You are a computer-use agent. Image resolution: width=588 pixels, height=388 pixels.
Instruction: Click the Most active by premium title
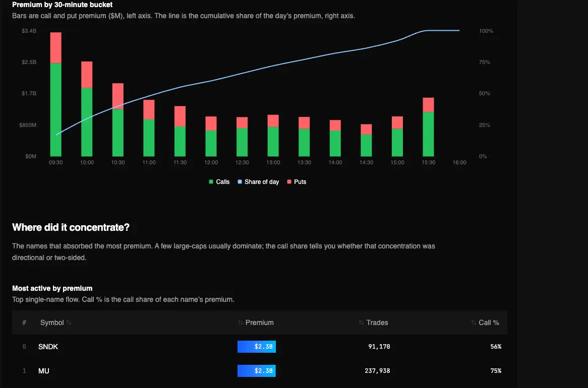click(x=52, y=288)
